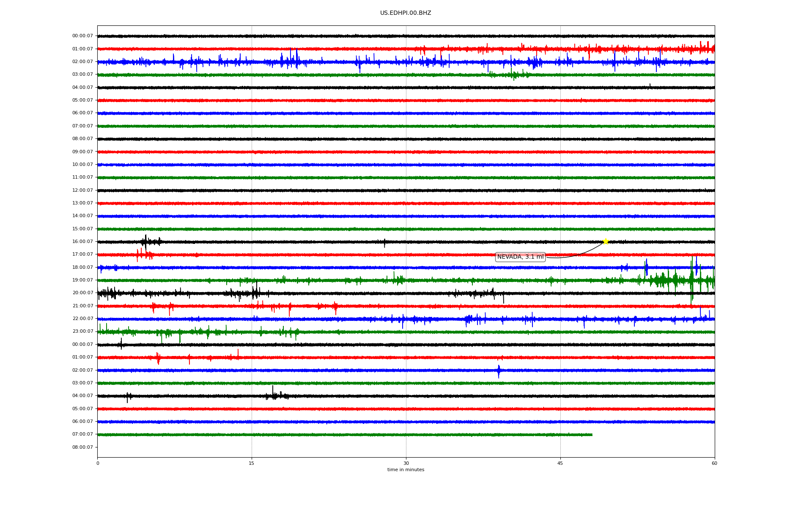Click the 10:00:07 time label
Image resolution: width=812 pixels, height=508 pixels.
click(x=82, y=165)
